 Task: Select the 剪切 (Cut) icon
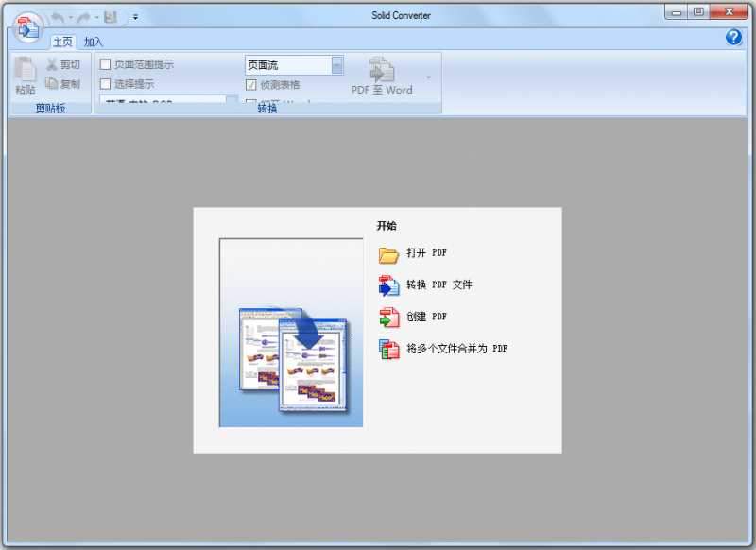coord(49,63)
